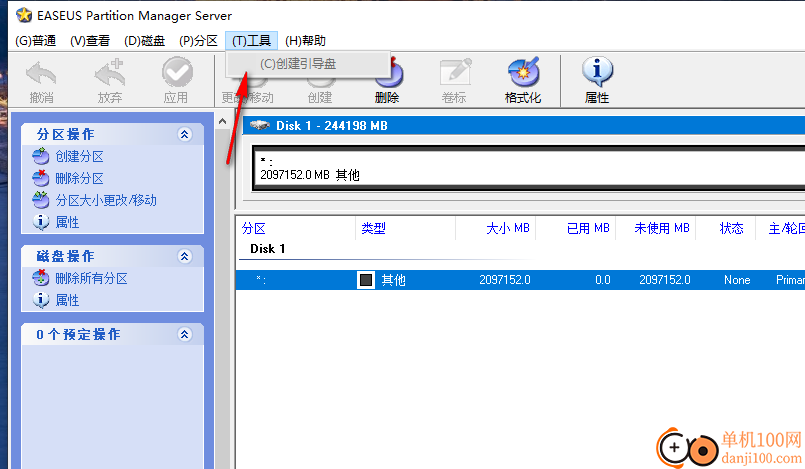Click the Resize/Move (更改/移动) toolbar button
This screenshot has height=469, width=805.
click(x=247, y=97)
